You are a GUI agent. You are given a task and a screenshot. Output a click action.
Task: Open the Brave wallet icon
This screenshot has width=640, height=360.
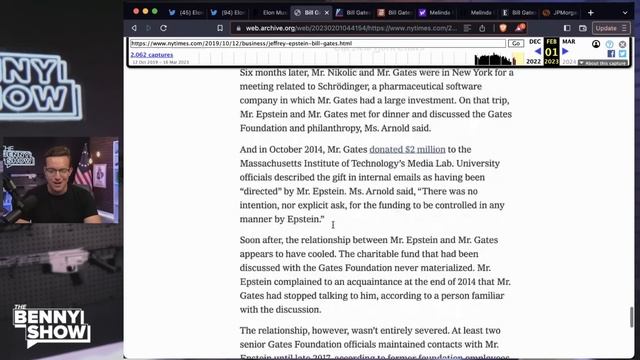click(x=583, y=28)
